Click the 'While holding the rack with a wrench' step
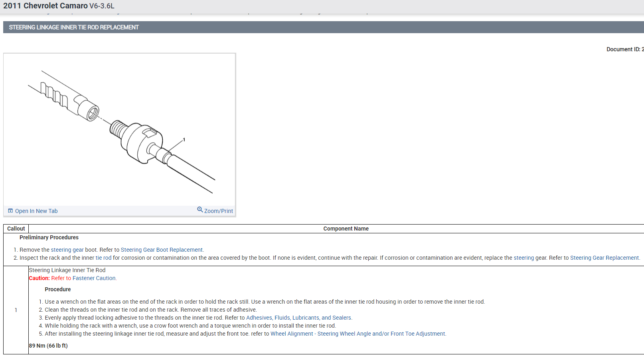 click(190, 326)
